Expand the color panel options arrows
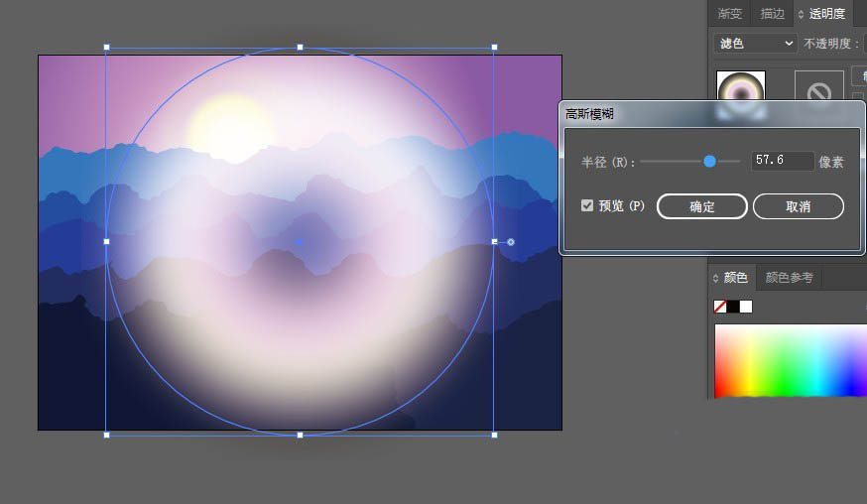 [x=715, y=278]
